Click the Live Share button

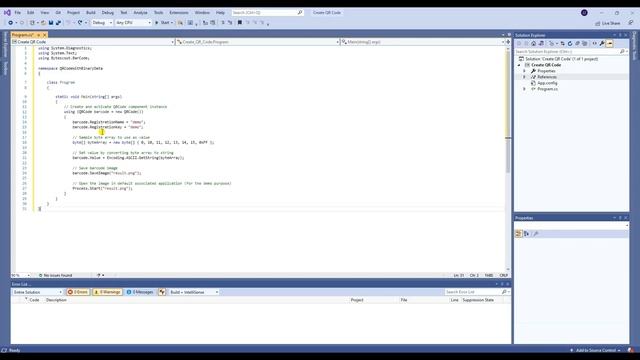click(x=607, y=23)
